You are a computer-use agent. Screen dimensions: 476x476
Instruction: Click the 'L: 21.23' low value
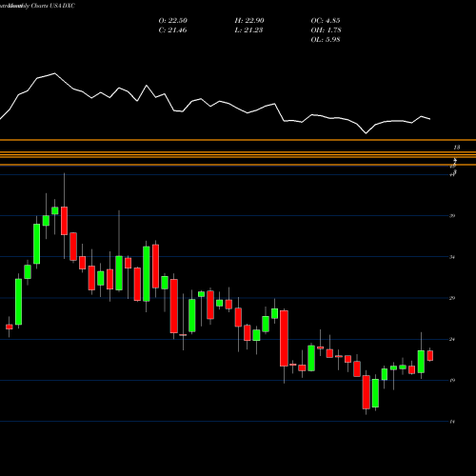(248, 30)
